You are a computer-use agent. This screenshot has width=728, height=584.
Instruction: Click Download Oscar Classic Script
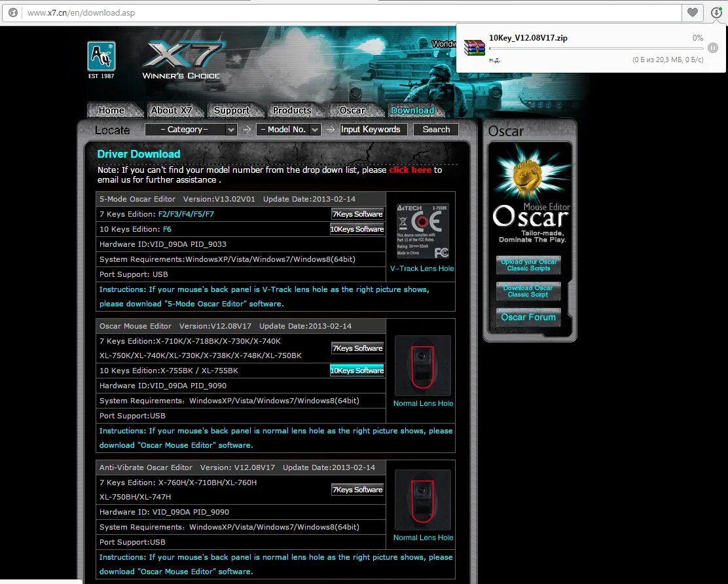tap(528, 291)
